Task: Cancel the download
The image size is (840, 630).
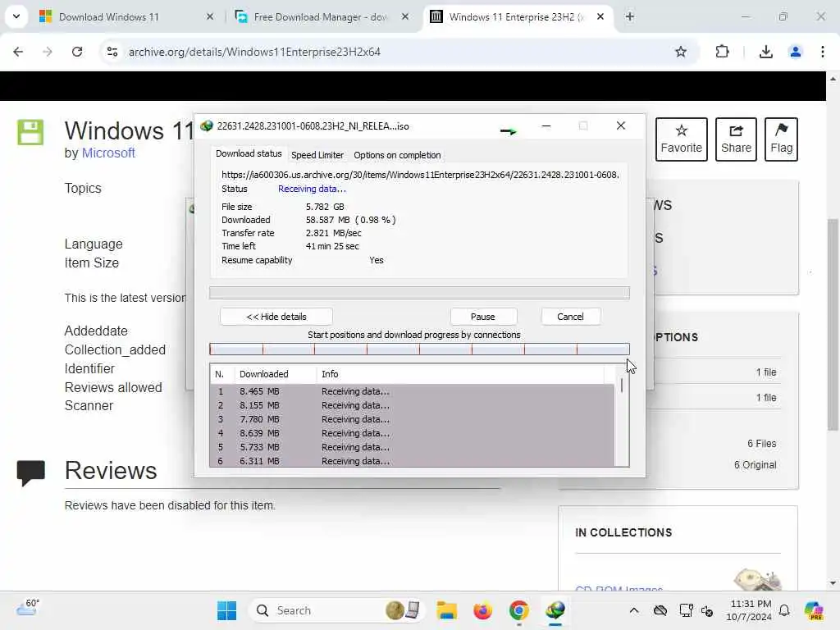Action: pyautogui.click(x=570, y=317)
